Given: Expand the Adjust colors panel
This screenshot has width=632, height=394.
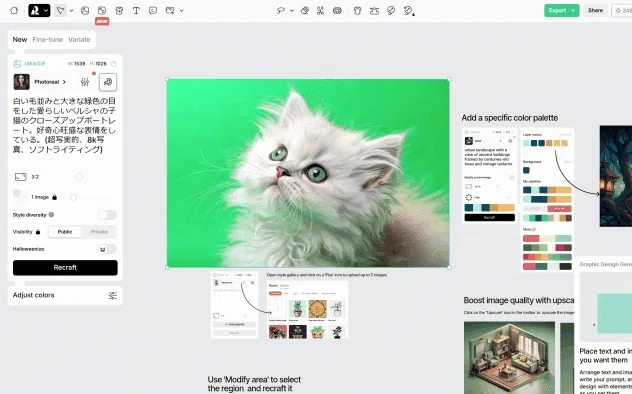Looking at the screenshot, I should (65, 295).
